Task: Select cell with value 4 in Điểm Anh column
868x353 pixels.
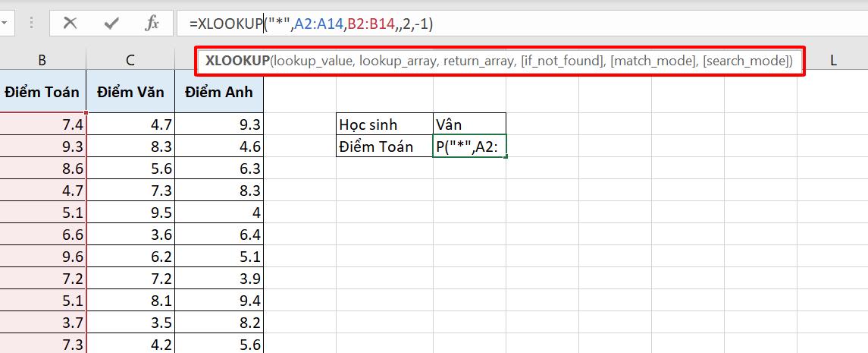Action: 218,213
